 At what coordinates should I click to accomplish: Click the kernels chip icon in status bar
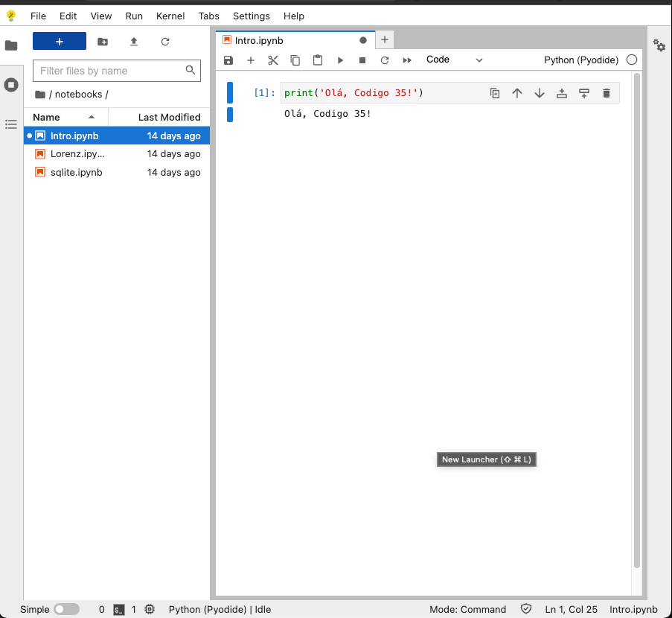(150, 609)
